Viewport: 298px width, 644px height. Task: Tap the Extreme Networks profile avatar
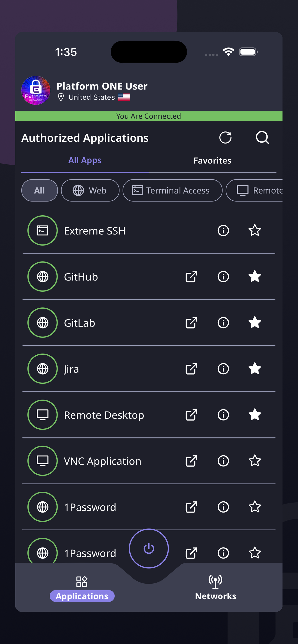(x=36, y=90)
